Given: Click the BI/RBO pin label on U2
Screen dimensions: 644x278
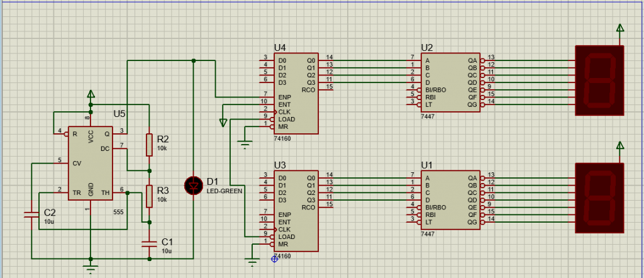Looking at the screenshot, I should (x=436, y=90).
